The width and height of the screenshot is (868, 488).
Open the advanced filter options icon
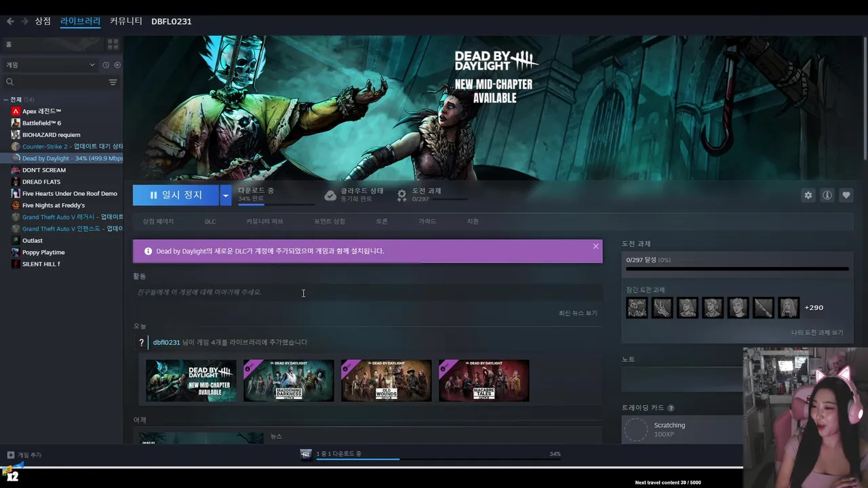(113, 82)
